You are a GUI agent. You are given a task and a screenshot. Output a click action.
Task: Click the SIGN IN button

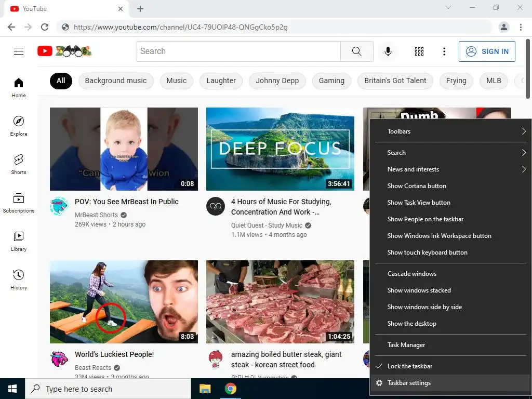487,51
